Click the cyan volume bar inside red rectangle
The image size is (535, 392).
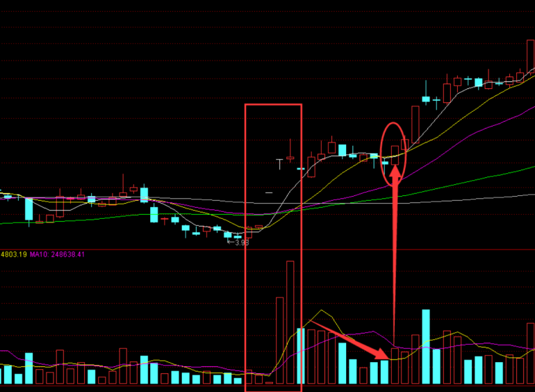point(300,355)
